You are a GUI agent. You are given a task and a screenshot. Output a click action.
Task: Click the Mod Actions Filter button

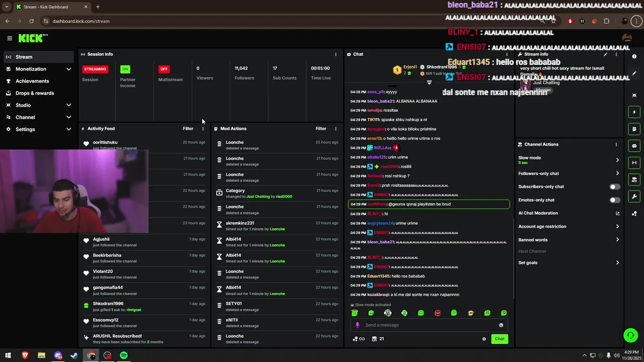tap(321, 129)
